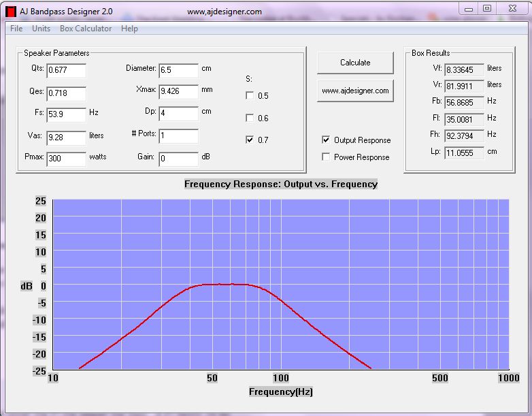This screenshot has width=532, height=416.
Task: Enable the Power Response checkbox
Action: 327,157
